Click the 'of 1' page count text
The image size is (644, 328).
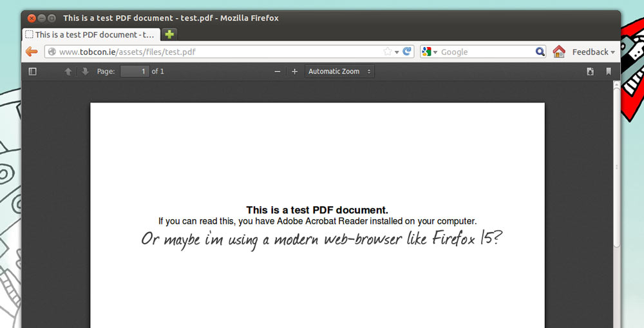(158, 72)
